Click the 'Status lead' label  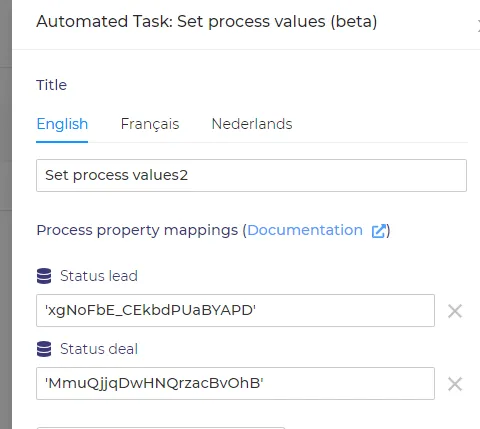[x=99, y=276]
